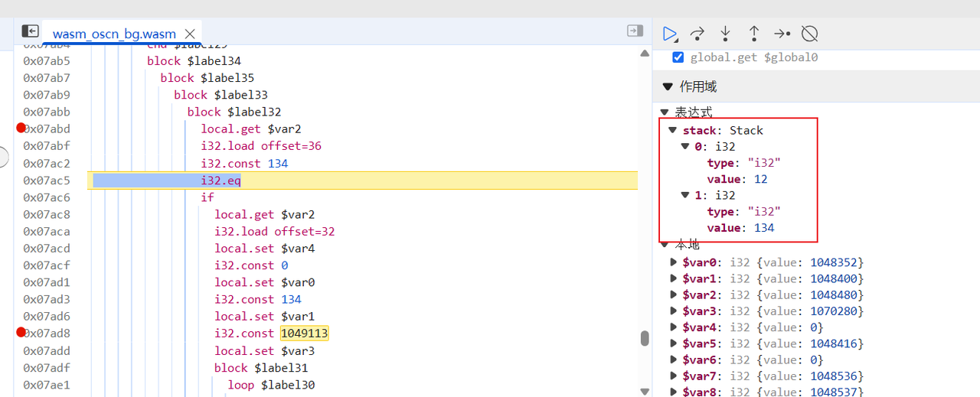Collapse the 作用域 section

668,86
